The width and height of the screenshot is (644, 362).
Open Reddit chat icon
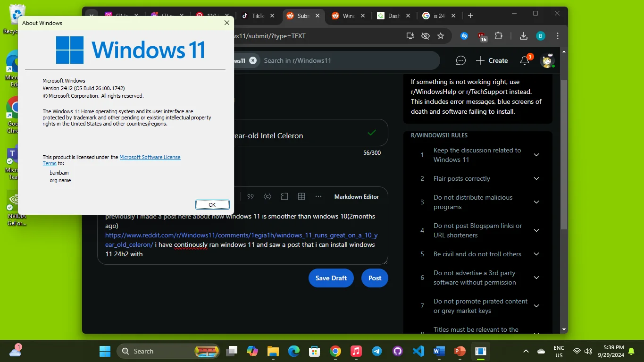(461, 60)
